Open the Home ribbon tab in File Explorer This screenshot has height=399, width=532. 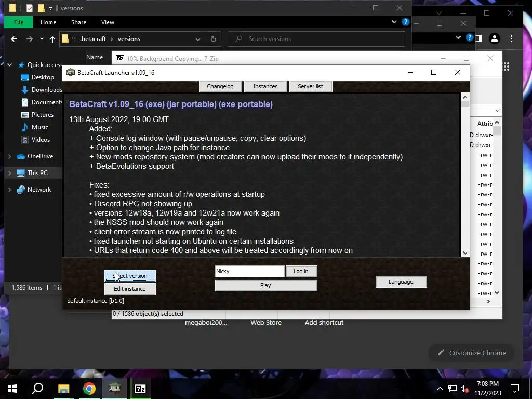point(48,22)
